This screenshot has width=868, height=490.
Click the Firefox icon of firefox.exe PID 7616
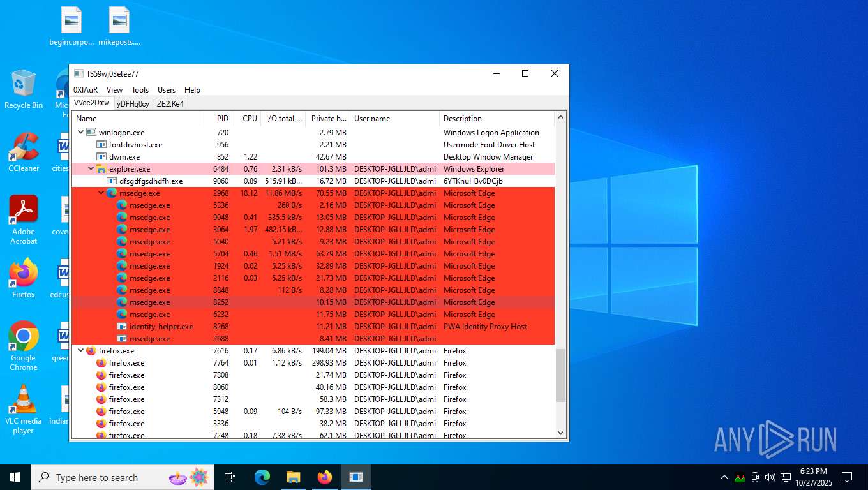pos(91,351)
